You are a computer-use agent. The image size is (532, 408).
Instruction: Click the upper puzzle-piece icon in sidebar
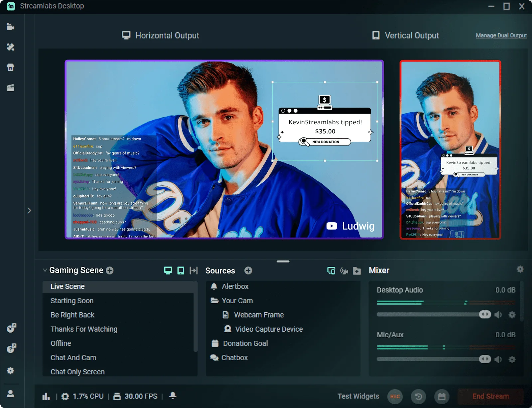tap(12, 328)
